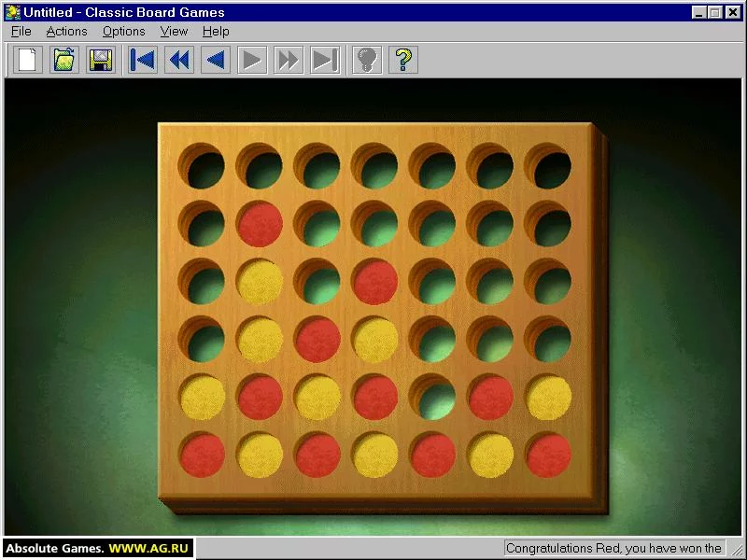Click the light bulb hint icon
This screenshot has width=747, height=560.
[367, 60]
